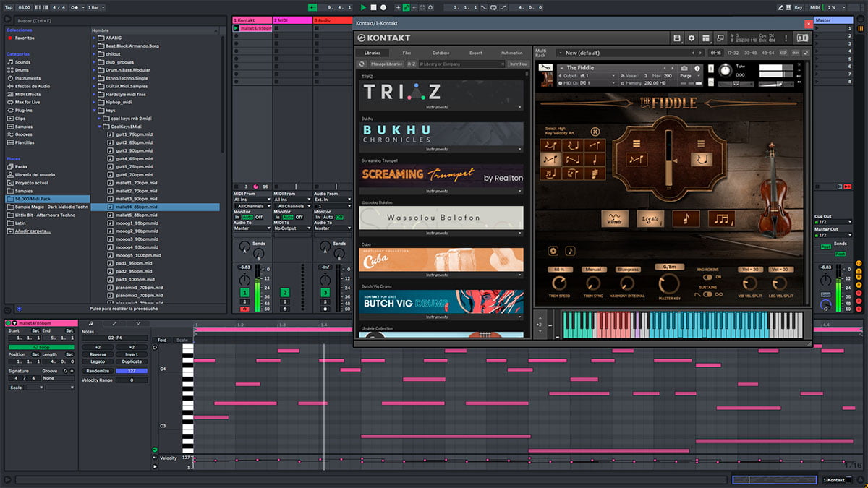This screenshot has width=868, height=488.
Task: Toggle the clip Loop button
Action: (41, 347)
